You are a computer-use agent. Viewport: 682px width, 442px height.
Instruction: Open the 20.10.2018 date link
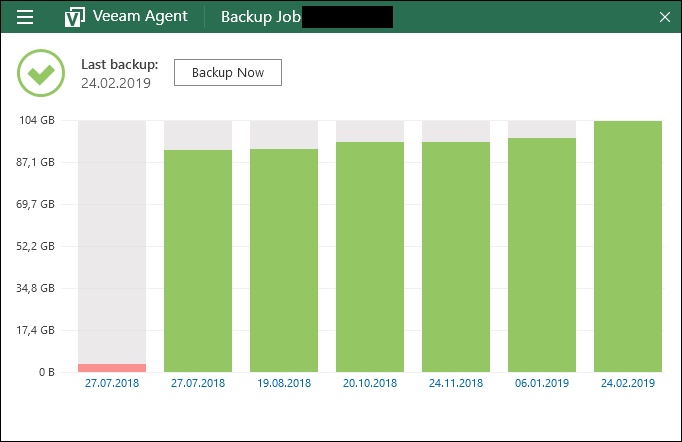[x=370, y=383]
